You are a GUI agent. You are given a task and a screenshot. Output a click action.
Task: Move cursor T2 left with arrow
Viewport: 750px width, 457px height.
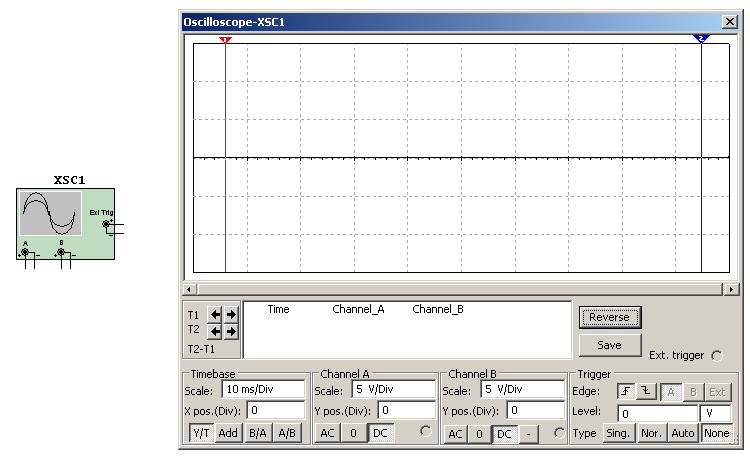pyautogui.click(x=215, y=331)
